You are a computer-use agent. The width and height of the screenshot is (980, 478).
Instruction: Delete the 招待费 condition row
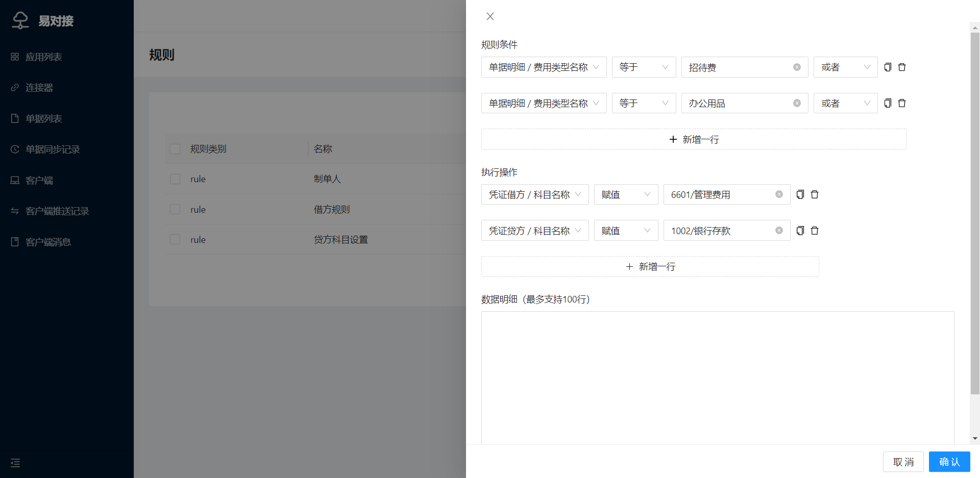[902, 67]
